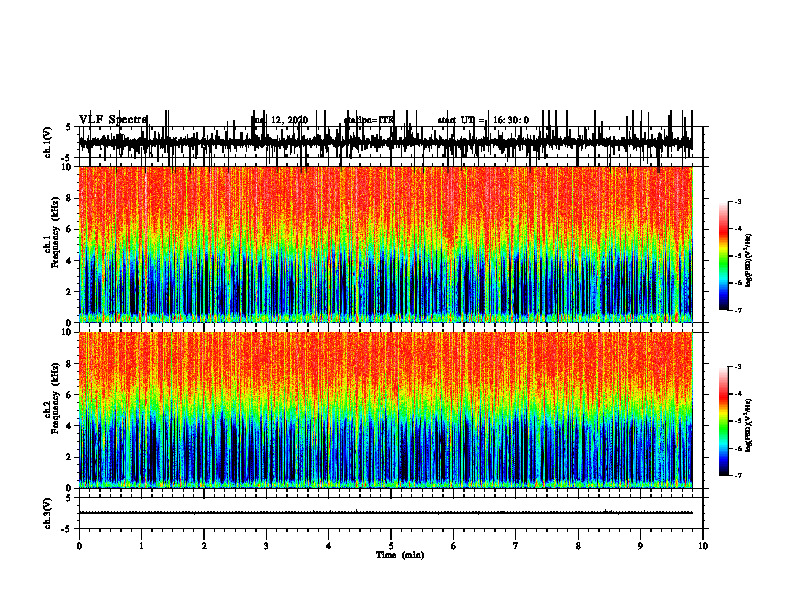Click time axis tick label "2"
Viewport: 792px width, 612px height.
[204, 546]
